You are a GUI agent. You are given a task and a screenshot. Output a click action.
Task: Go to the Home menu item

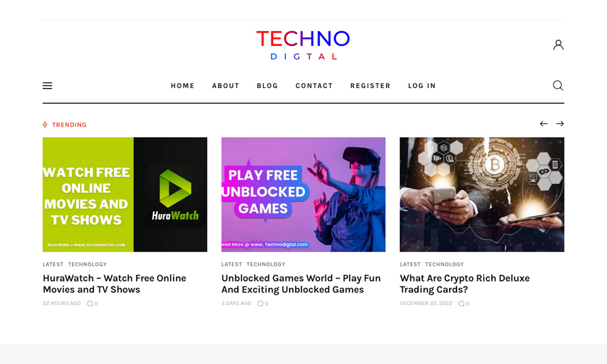tap(182, 86)
